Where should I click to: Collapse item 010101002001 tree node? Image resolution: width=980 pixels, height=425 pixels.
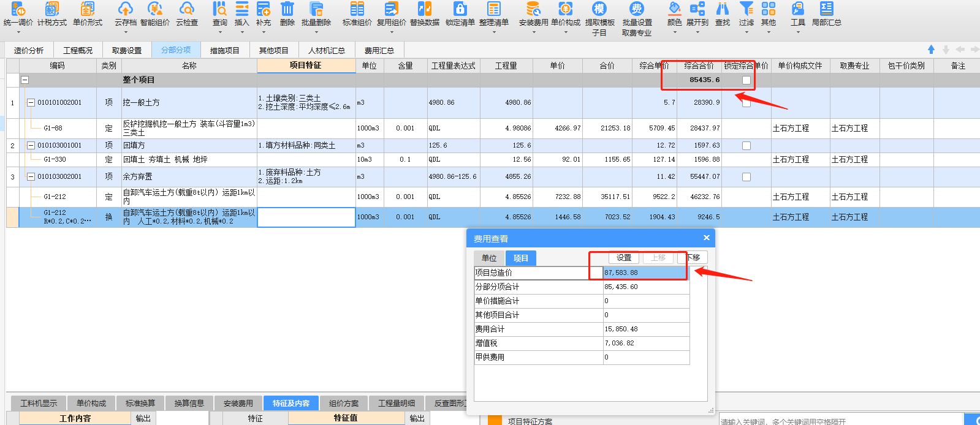pyautogui.click(x=31, y=103)
